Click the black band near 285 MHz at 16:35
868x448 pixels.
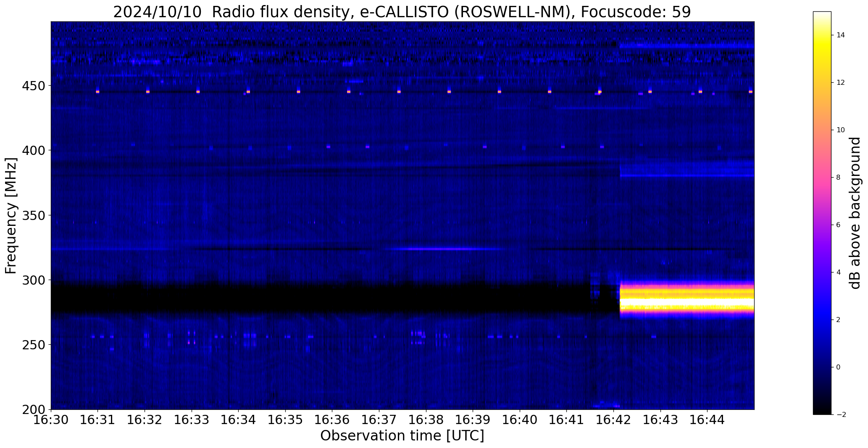pyautogui.click(x=286, y=299)
